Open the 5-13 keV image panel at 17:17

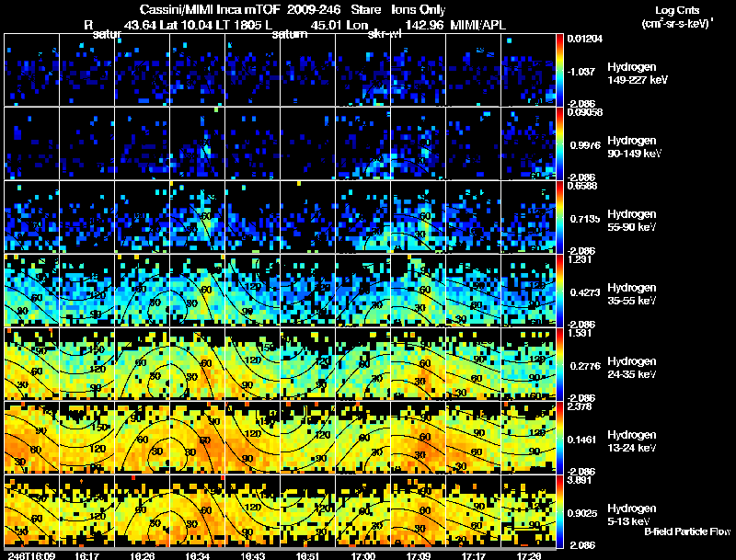pos(473,511)
